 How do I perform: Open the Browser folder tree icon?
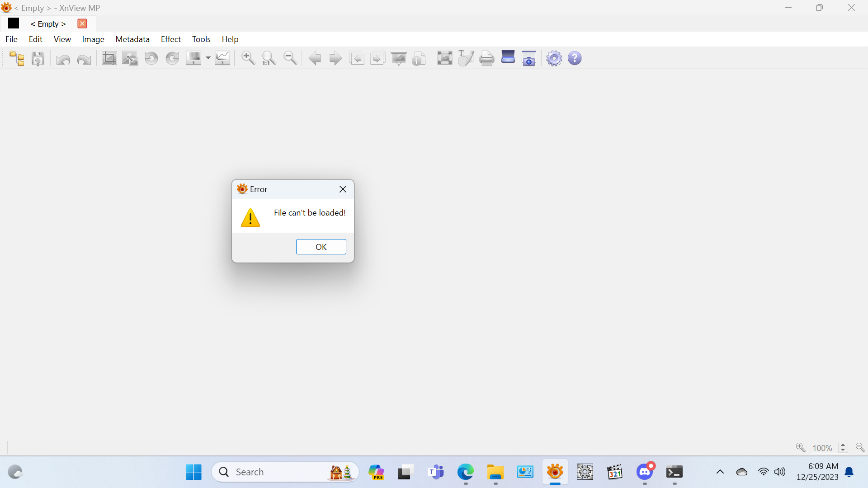tap(17, 58)
